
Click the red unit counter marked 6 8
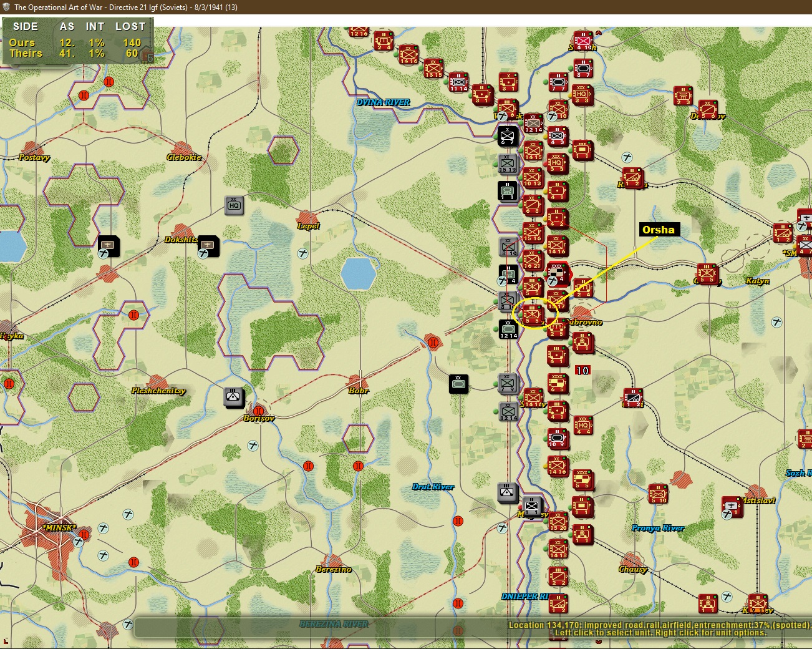(x=533, y=204)
